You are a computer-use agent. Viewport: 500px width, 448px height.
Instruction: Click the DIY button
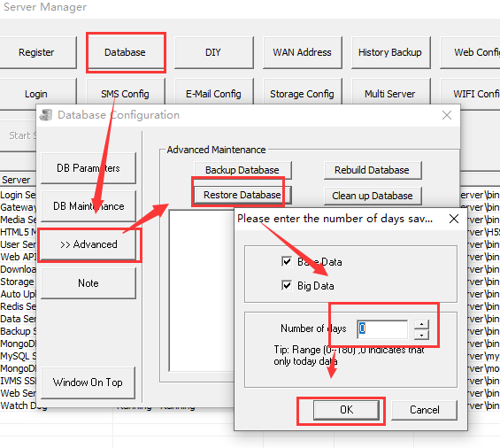point(213,52)
